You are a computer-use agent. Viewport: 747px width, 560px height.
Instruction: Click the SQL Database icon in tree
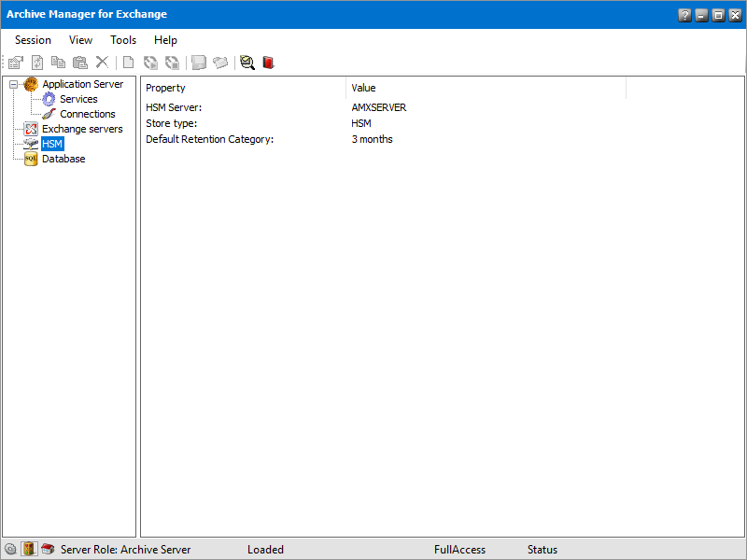pos(31,159)
